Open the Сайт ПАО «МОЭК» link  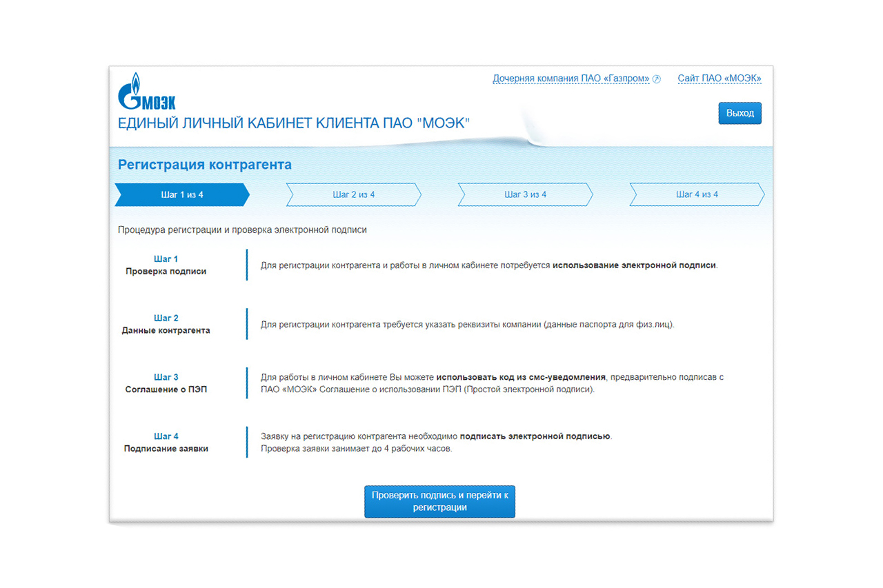[x=720, y=79]
